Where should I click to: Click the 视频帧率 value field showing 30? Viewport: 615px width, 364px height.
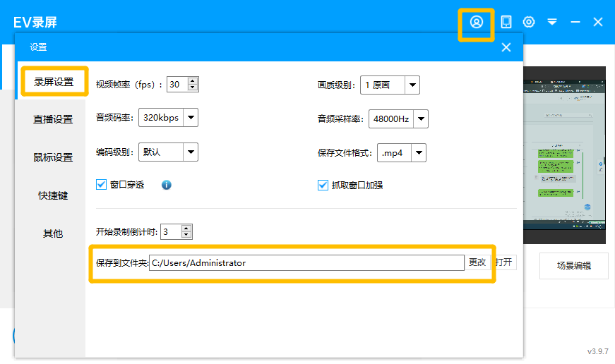point(177,84)
